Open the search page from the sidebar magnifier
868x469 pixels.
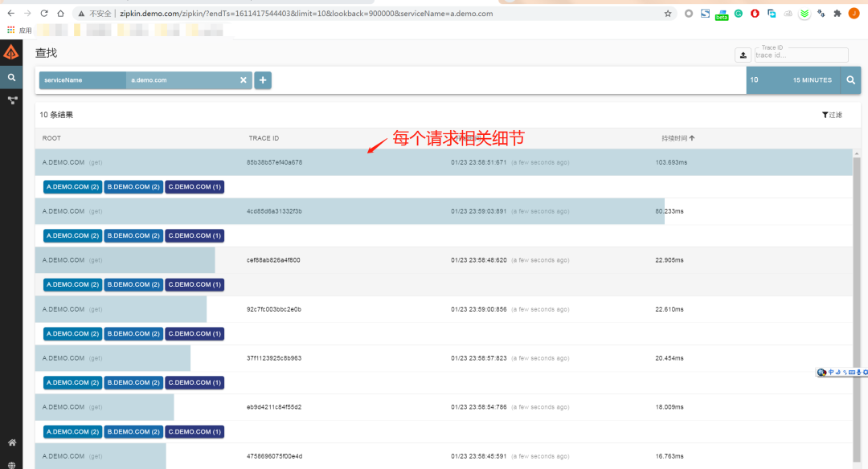tap(11, 78)
